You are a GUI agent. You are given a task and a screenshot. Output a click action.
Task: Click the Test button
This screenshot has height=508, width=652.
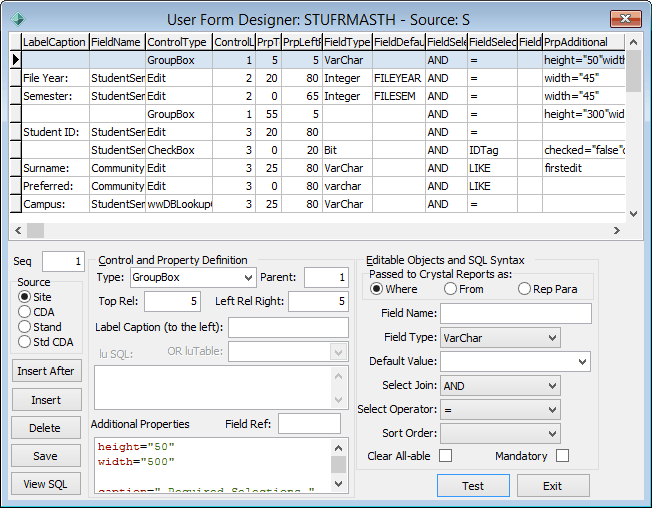pos(473,486)
